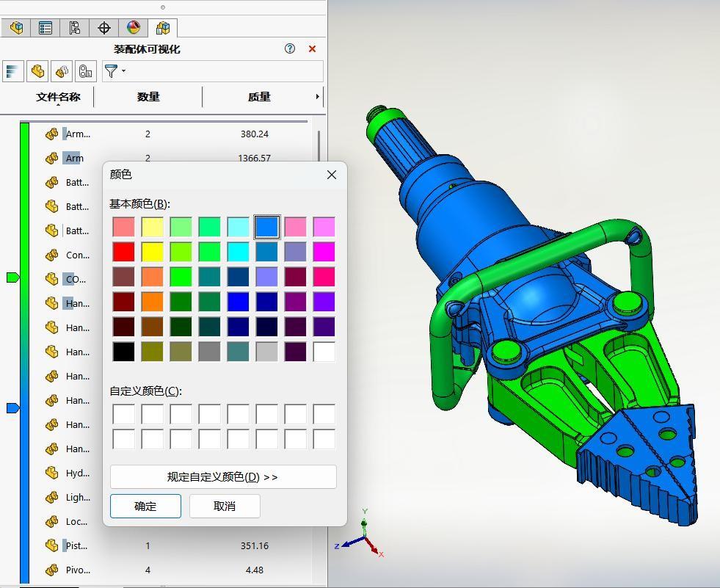Viewport: 720px width, 588px height.
Task: Click the yellow parts-only view icon
Action: click(37, 71)
